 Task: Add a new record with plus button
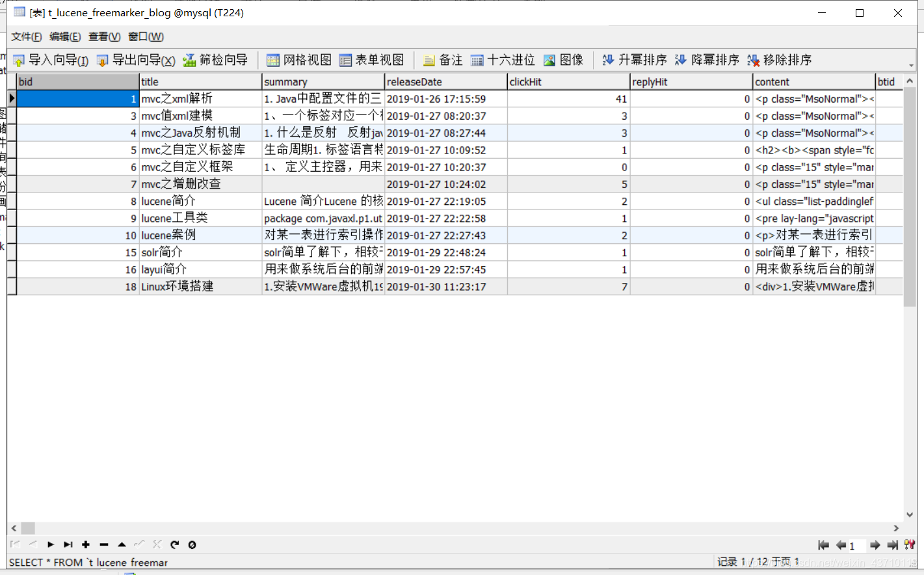tap(86, 544)
